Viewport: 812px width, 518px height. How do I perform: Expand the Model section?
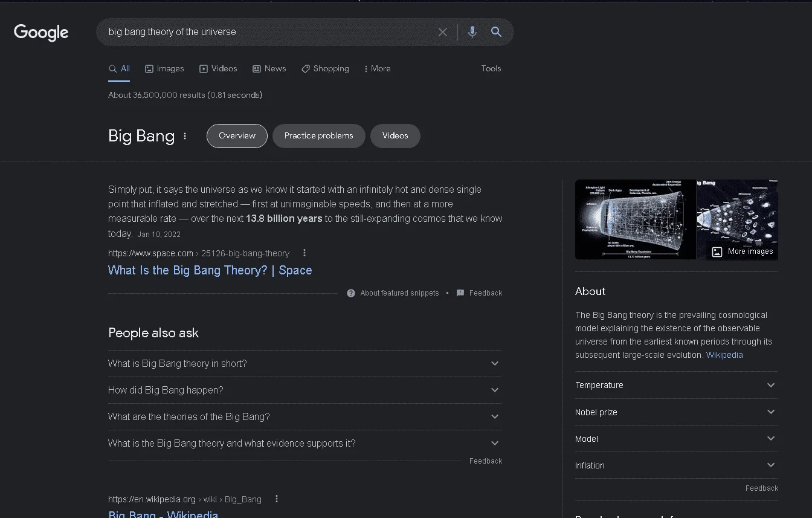[677, 439]
